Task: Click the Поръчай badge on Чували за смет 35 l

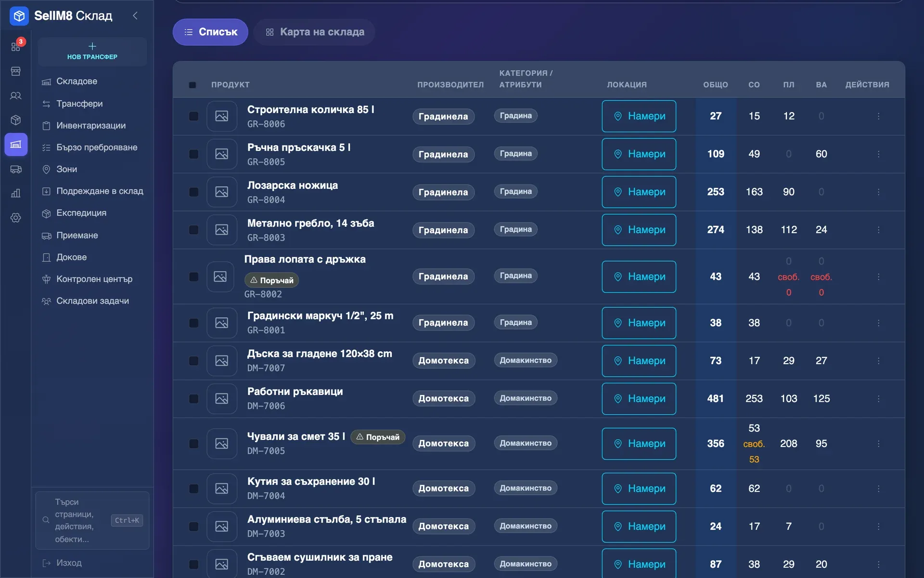Action: [378, 437]
